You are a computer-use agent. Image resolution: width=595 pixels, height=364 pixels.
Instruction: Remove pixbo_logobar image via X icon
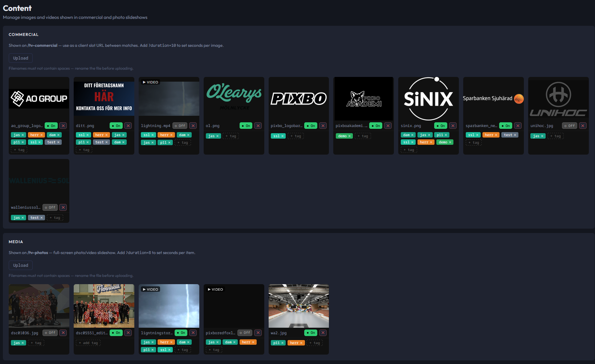pos(323,126)
